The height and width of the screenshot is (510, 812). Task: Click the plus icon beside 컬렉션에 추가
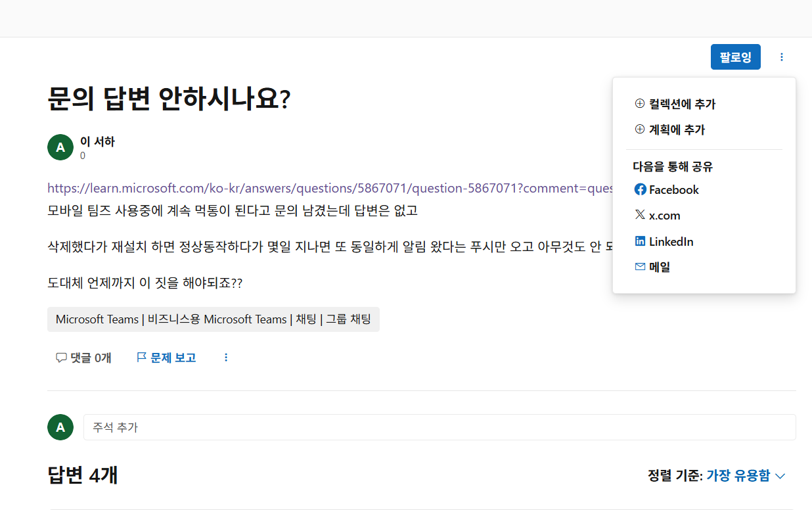point(640,103)
